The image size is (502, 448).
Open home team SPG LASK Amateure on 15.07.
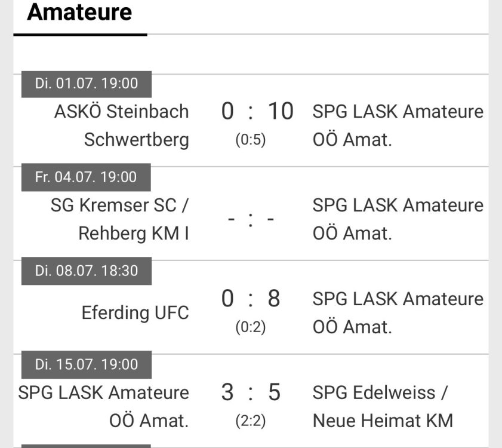coord(104,406)
